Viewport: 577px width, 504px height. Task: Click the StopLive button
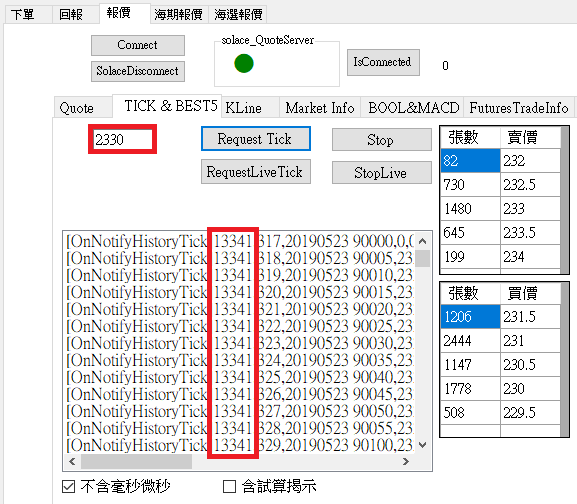[382, 172]
